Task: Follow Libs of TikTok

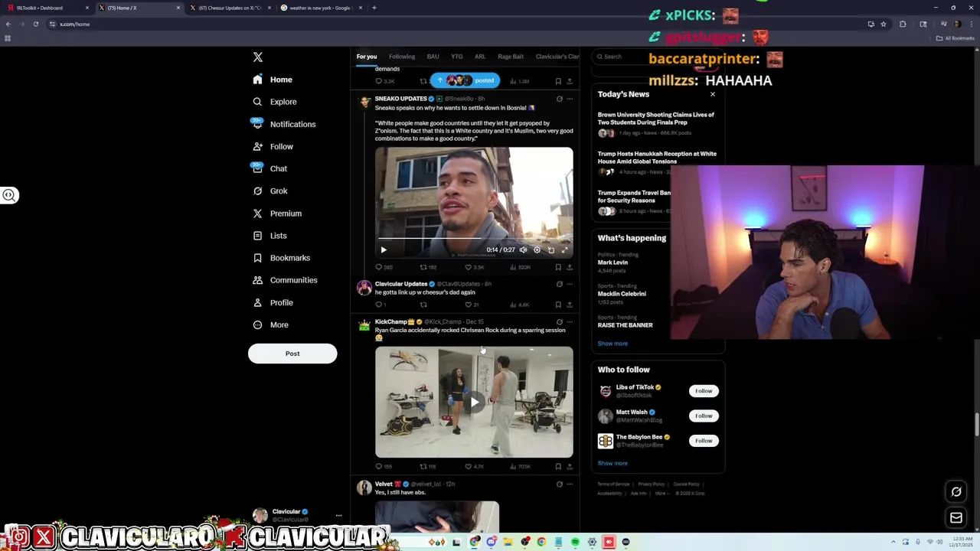Action: 704,391
